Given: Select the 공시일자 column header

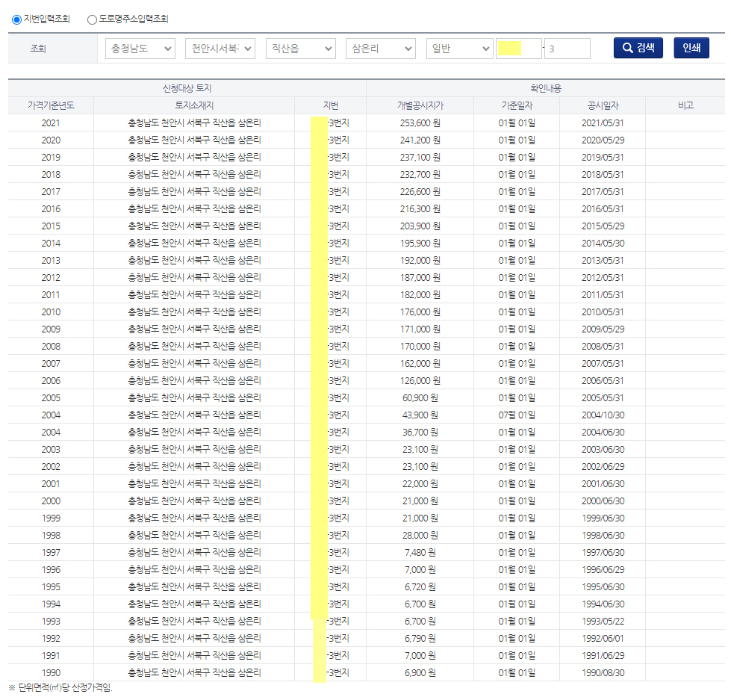Looking at the screenshot, I should 602,105.
